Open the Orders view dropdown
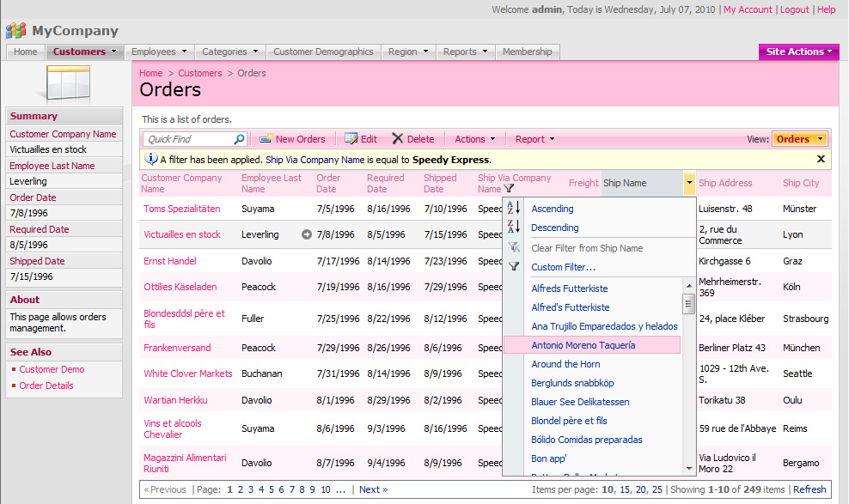This screenshot has height=504, width=849. pos(798,137)
